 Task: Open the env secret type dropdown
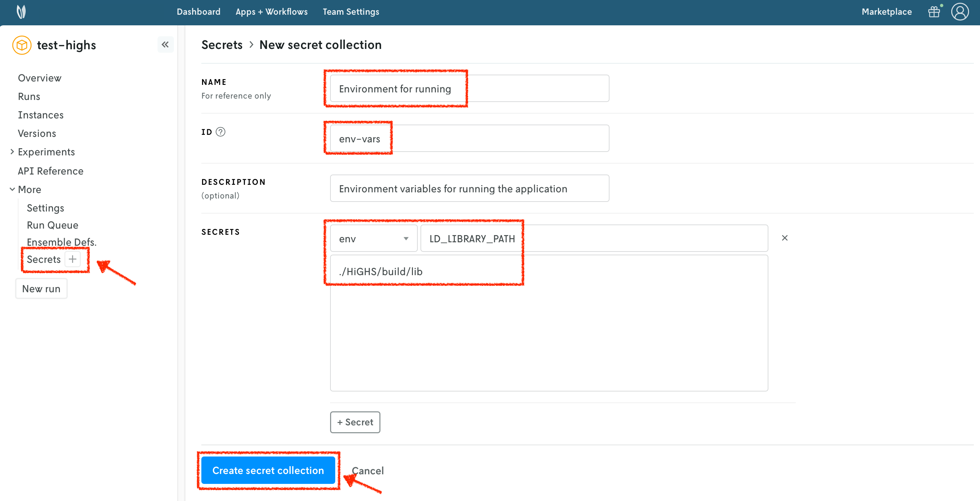(373, 239)
